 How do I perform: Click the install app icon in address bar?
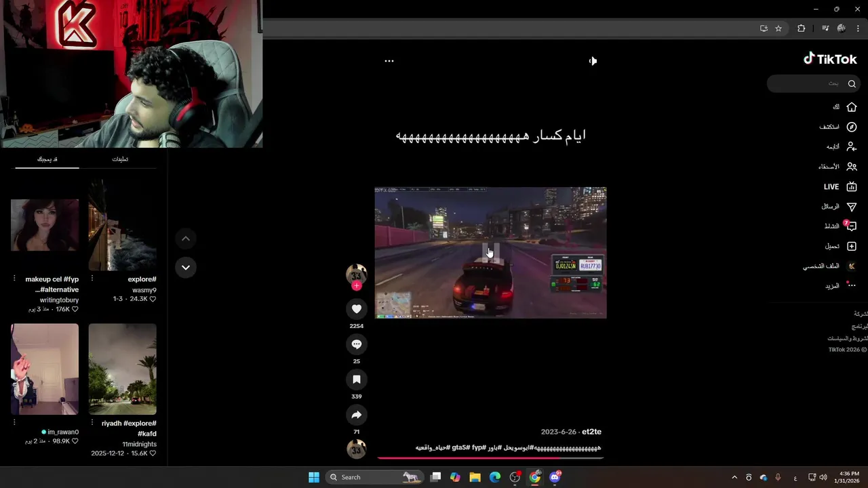pyautogui.click(x=764, y=28)
